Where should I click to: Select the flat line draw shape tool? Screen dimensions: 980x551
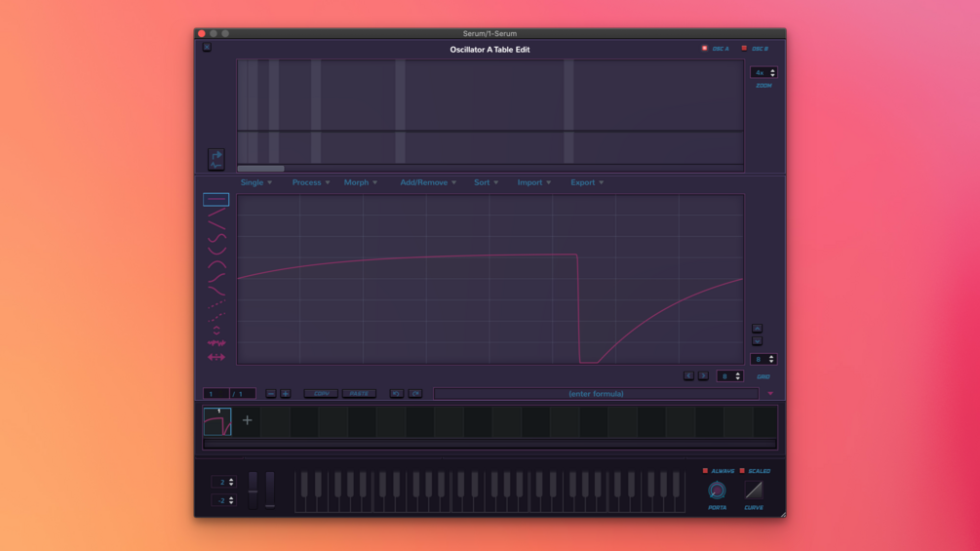coord(216,199)
